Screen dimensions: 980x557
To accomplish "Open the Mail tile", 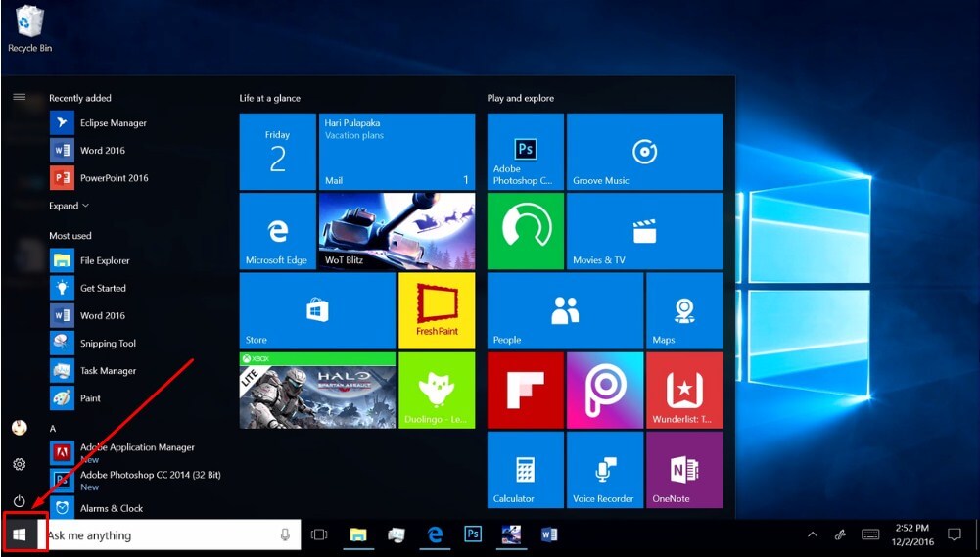I will (x=397, y=152).
